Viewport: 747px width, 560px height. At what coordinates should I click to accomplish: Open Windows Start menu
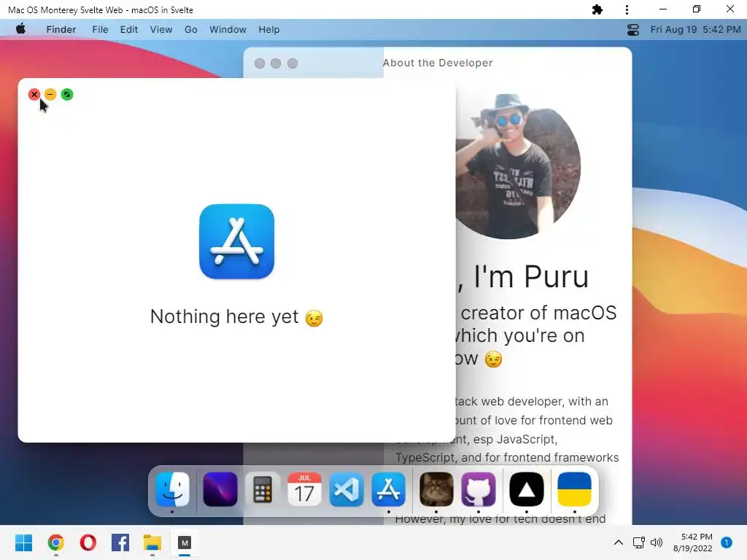click(24, 542)
